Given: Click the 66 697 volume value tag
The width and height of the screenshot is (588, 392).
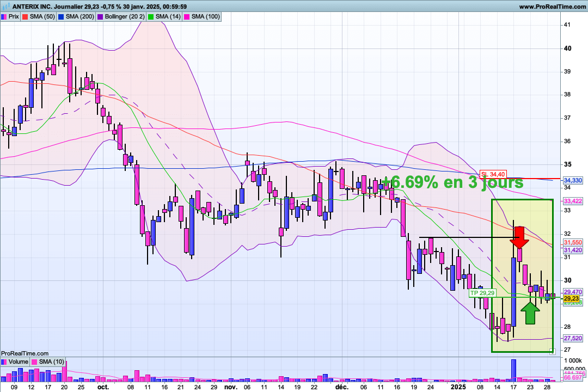Looking at the screenshot, I should (572, 377).
